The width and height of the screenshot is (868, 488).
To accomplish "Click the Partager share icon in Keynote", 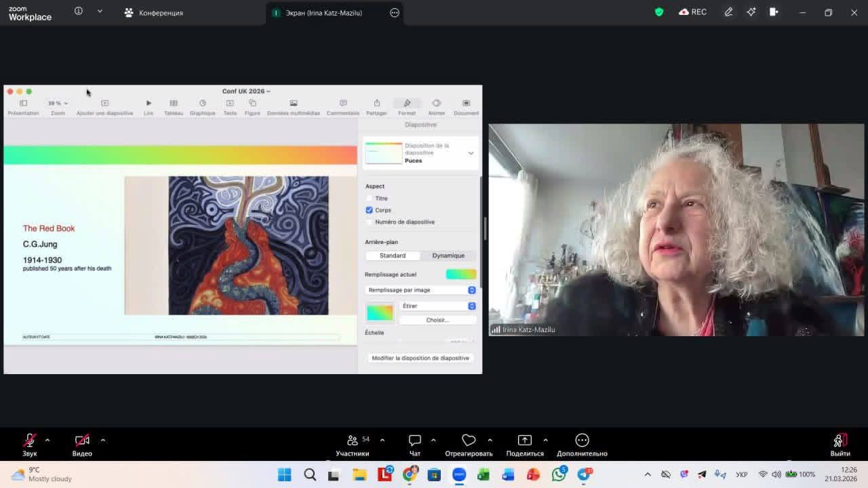I will click(x=376, y=103).
